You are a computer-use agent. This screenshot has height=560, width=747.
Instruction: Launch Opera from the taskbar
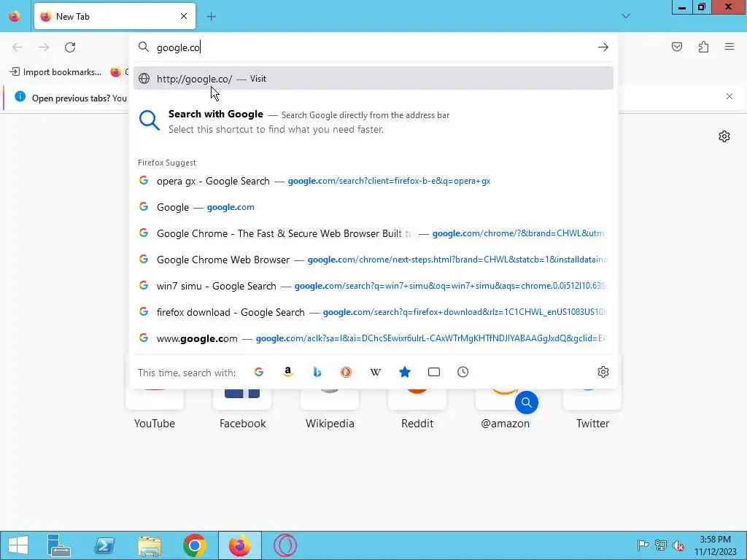coord(285,545)
